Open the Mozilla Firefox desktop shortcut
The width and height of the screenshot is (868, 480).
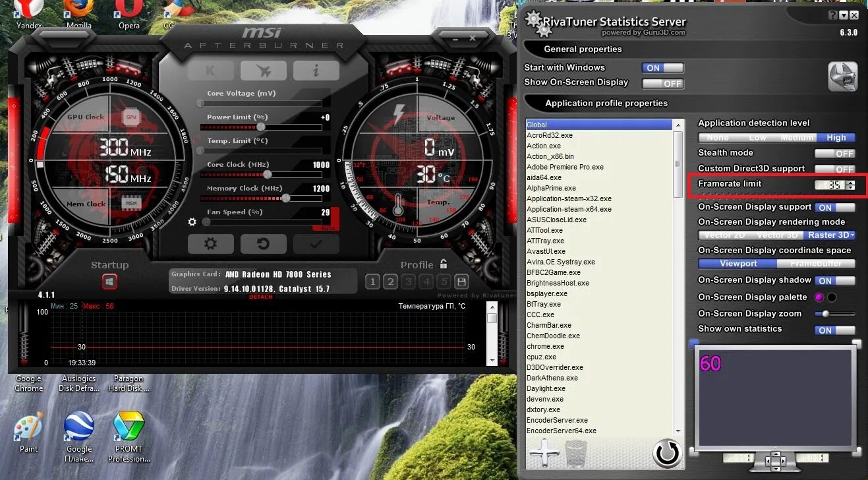click(x=79, y=15)
